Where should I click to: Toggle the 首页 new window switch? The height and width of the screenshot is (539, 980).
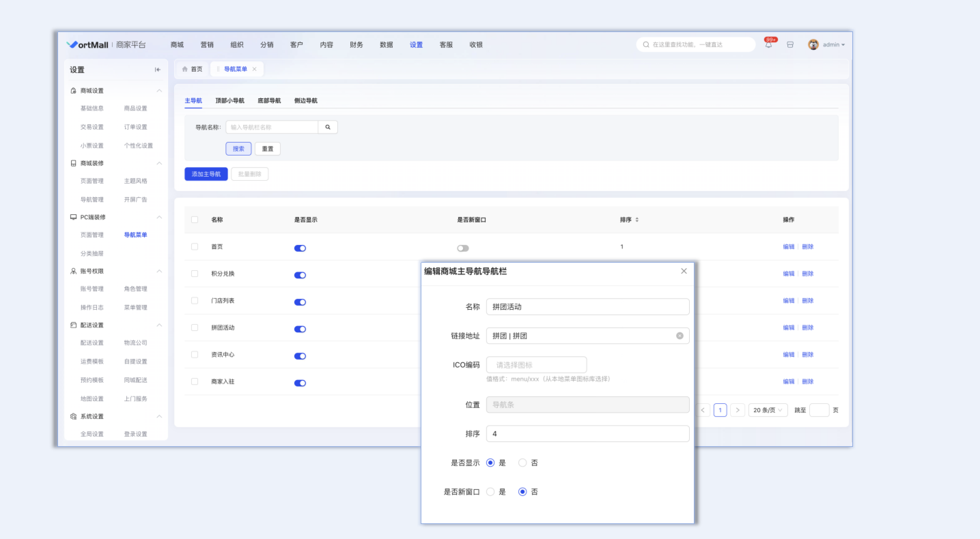coord(463,248)
